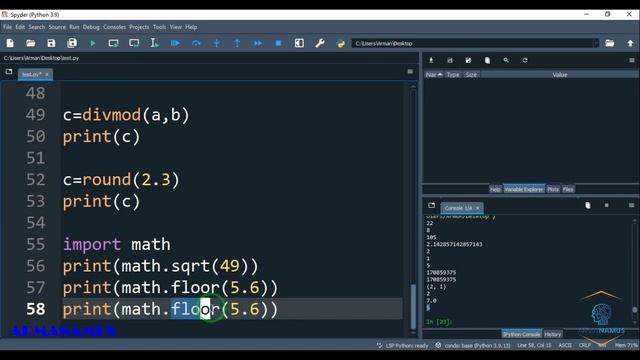Switch to the History tab
640x360 pixels.
coord(553,334)
